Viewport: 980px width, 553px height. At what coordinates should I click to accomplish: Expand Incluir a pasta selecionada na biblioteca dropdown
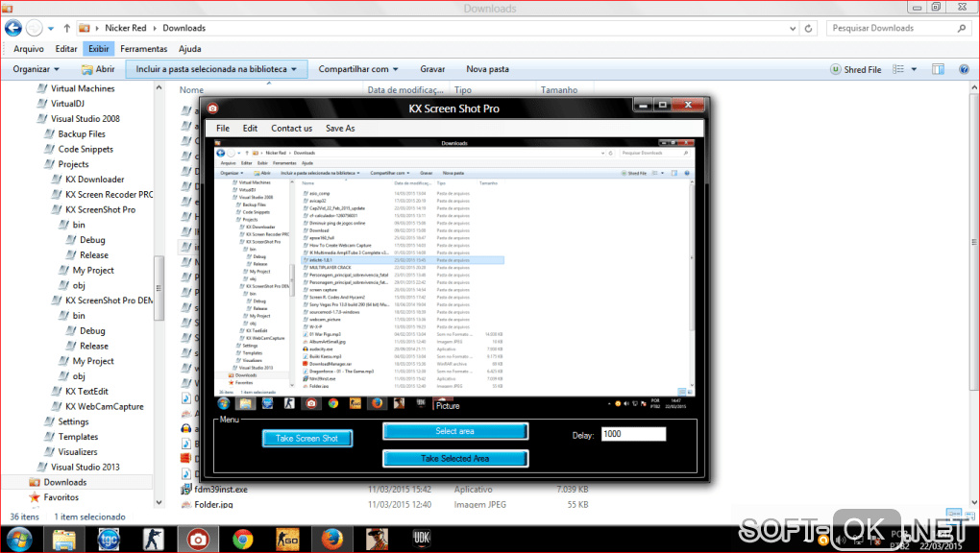(216, 69)
